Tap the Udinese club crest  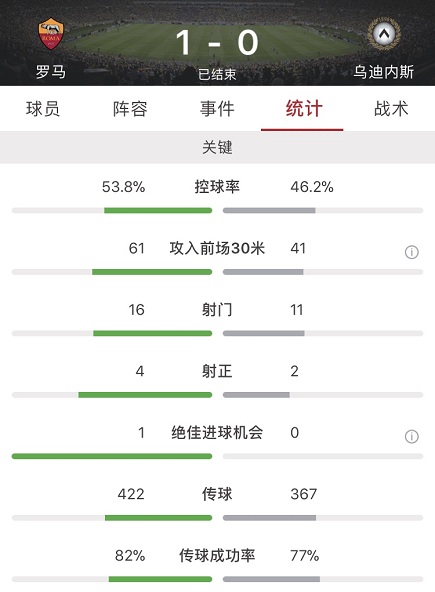pos(384,34)
